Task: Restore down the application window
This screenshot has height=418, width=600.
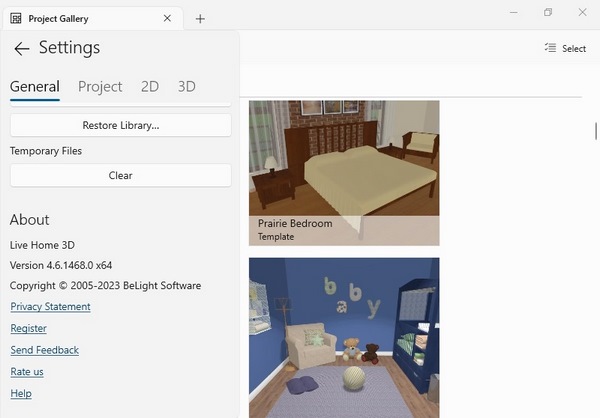Action: (548, 12)
